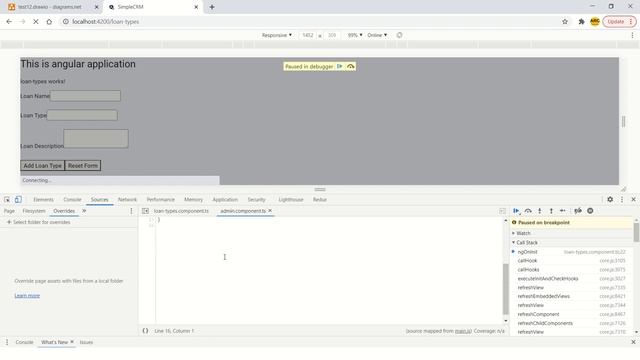
Task: Open the Security tab
Action: pyautogui.click(x=256, y=200)
